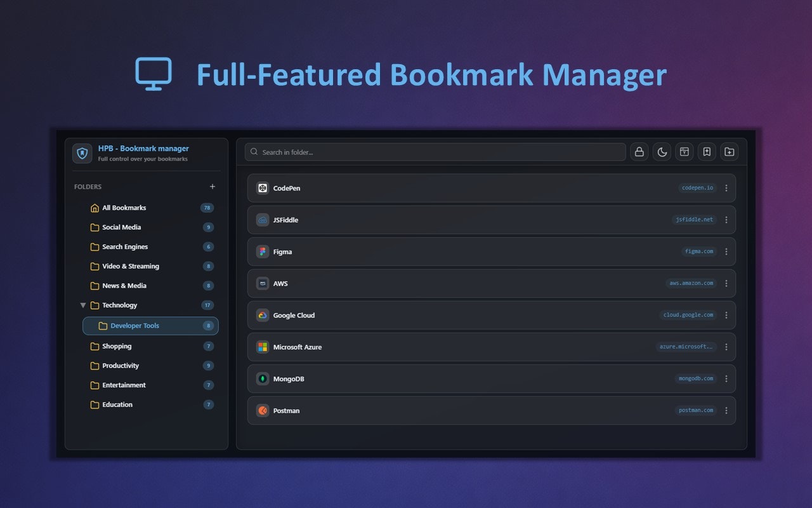Open the CodePen row's three-dot menu
This screenshot has height=508, width=812.
point(726,188)
